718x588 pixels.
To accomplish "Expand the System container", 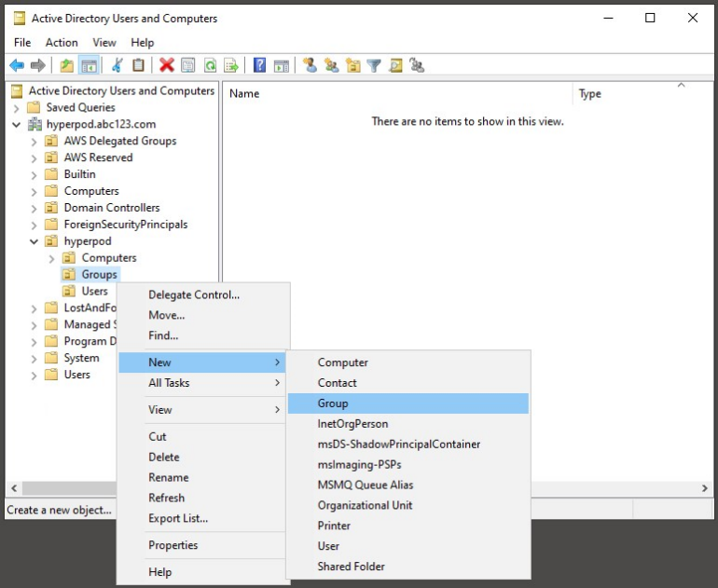I will coord(34,359).
